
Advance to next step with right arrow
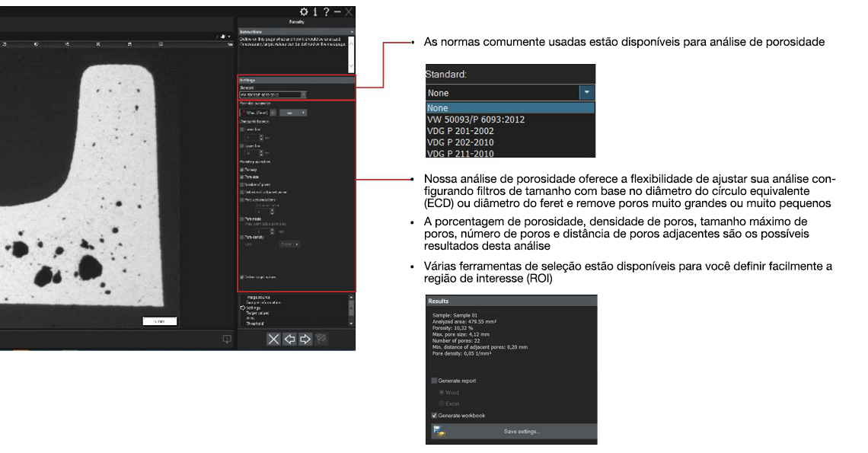coord(305,340)
